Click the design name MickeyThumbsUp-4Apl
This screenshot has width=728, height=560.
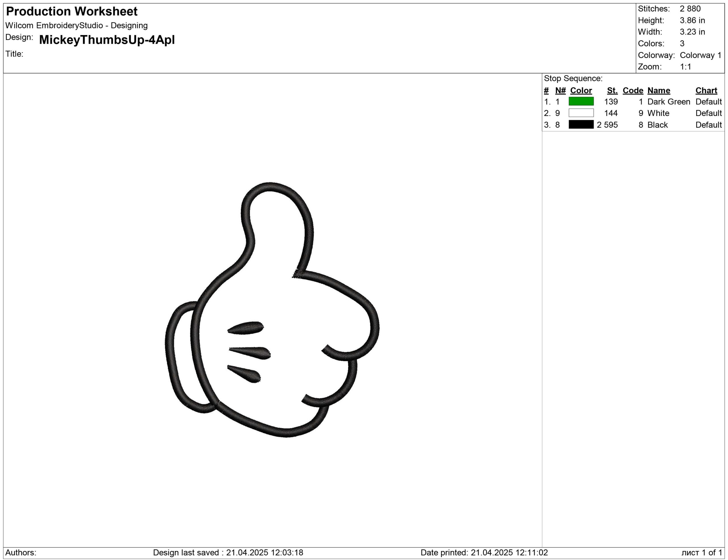(107, 40)
